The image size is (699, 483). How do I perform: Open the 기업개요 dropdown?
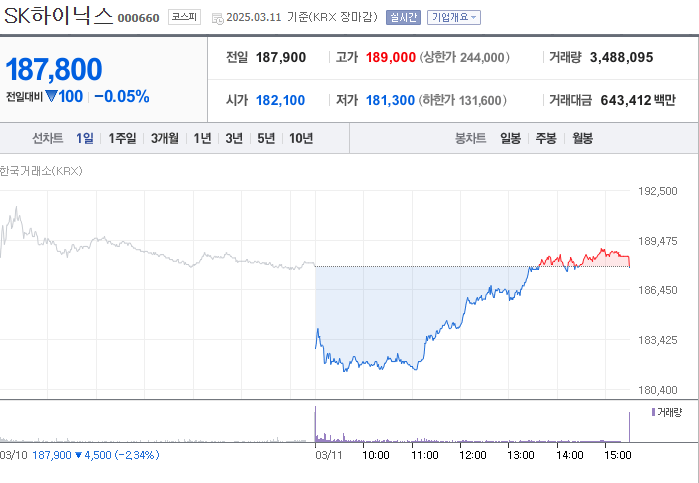[x=454, y=17]
